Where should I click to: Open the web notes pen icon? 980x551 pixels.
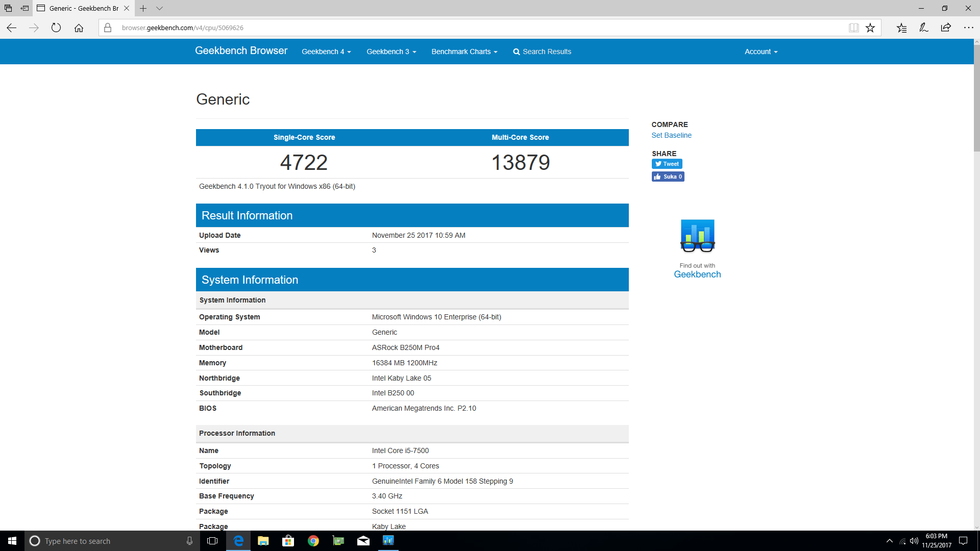[x=923, y=28]
